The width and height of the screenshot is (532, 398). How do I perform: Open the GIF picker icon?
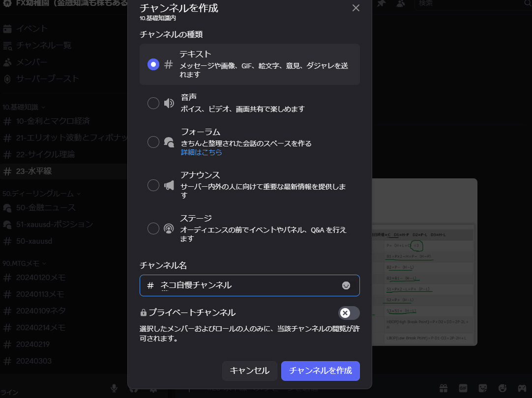tap(463, 388)
